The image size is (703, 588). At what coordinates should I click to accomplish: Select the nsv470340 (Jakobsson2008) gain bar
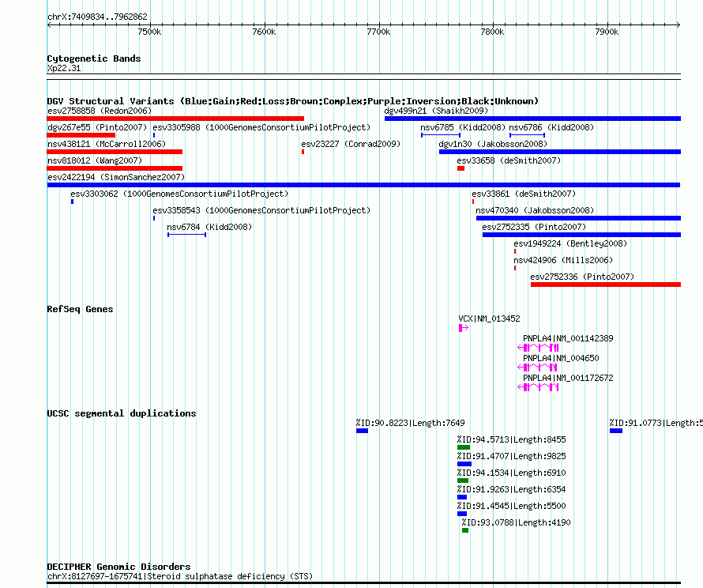coord(578,218)
